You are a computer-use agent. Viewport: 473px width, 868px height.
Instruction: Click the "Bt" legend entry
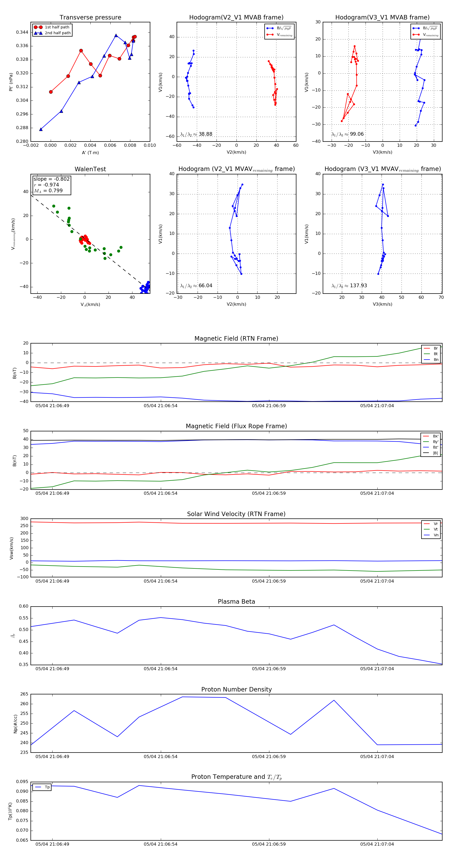coord(431,354)
